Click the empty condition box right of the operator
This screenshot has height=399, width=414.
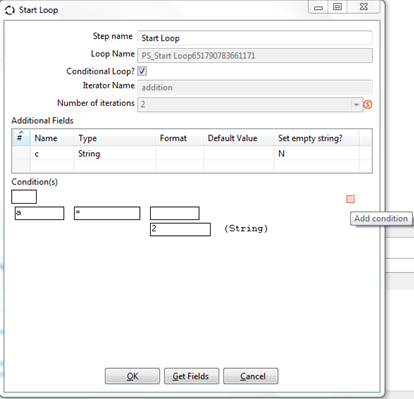coord(175,213)
